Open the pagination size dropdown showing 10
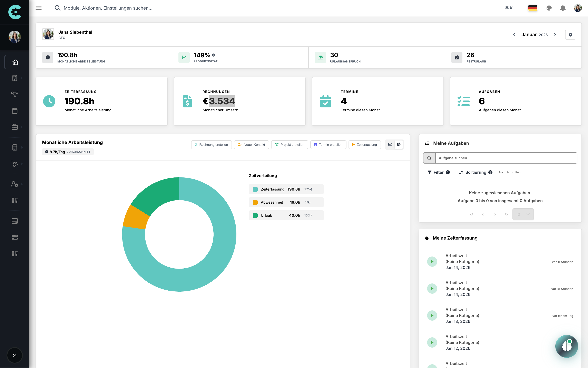Viewport: 588px width, 368px height. (523, 214)
